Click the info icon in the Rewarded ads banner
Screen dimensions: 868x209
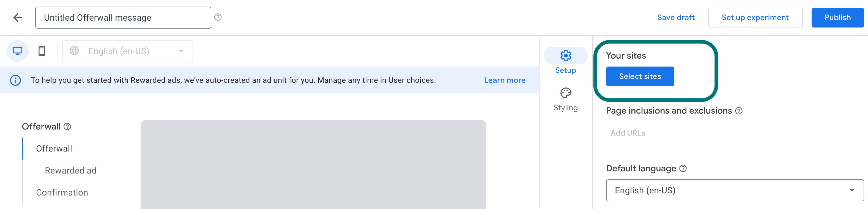point(15,80)
